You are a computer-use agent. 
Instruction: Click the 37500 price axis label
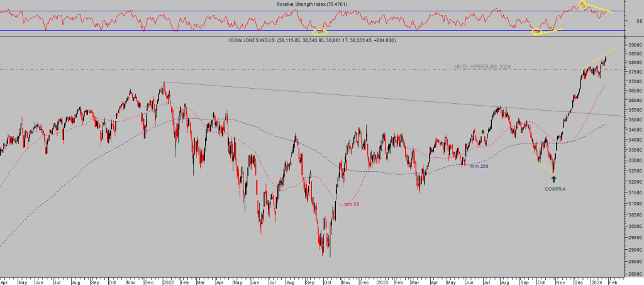(635, 72)
